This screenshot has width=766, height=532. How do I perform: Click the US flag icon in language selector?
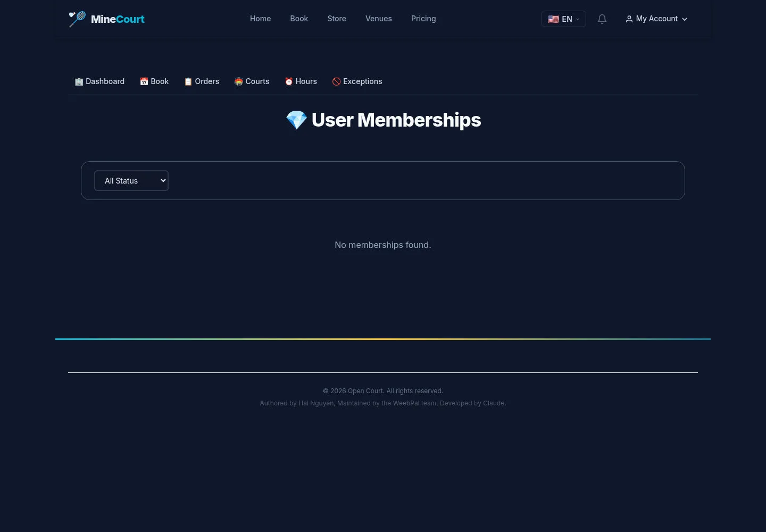[x=553, y=19]
